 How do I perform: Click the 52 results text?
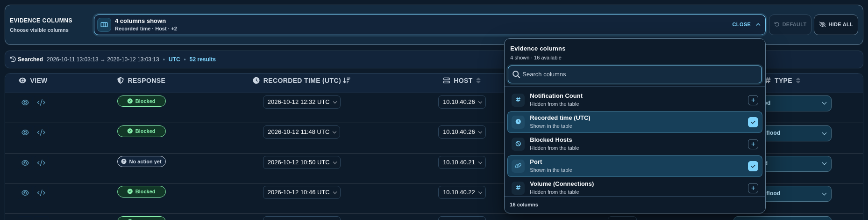pyautogui.click(x=202, y=59)
